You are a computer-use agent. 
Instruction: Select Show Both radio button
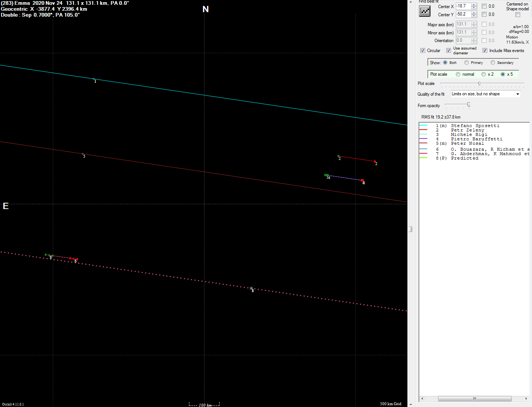[x=445, y=62]
